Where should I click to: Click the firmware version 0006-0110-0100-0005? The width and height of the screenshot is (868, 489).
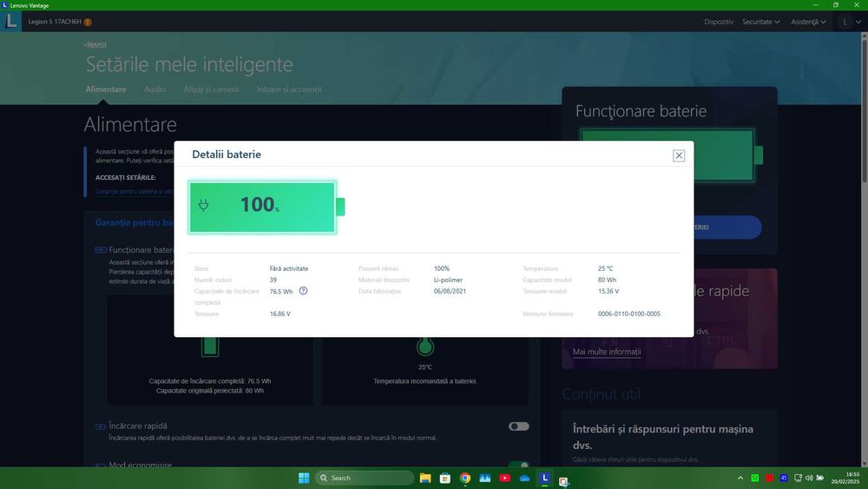628,314
